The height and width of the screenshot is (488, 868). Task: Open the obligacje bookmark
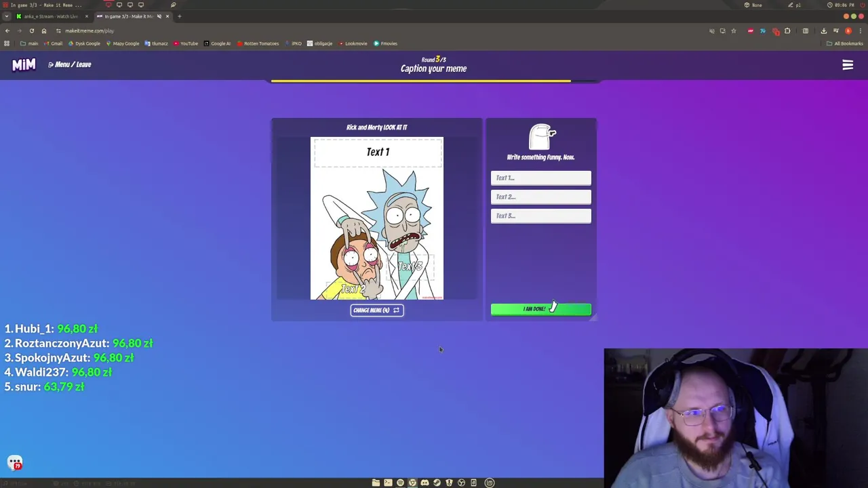[x=320, y=43]
